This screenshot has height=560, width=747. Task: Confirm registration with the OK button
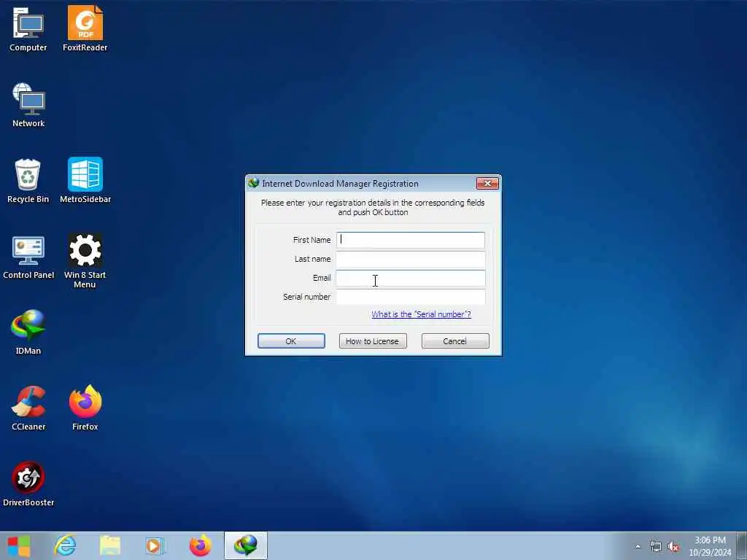(291, 341)
